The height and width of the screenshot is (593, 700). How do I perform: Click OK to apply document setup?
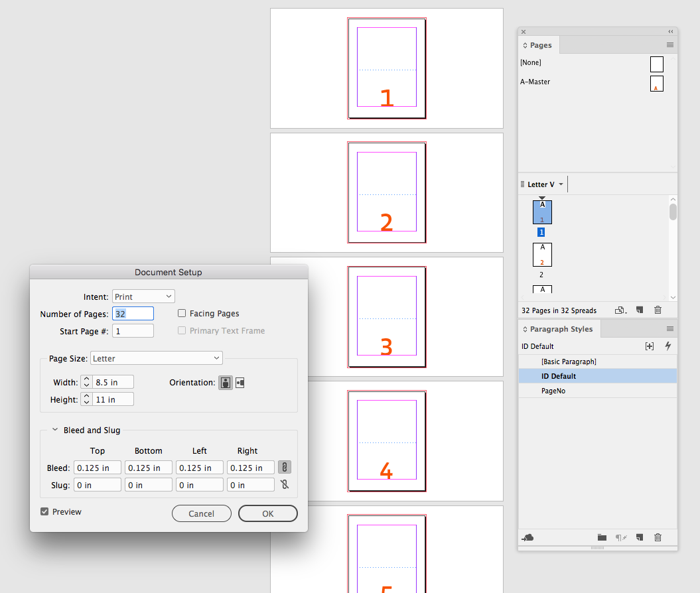point(267,513)
